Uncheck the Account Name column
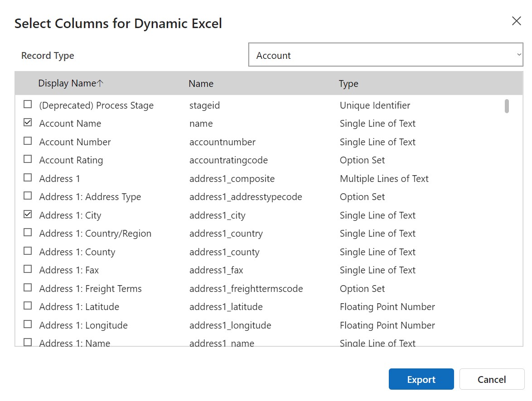Image resolution: width=532 pixels, height=401 pixels. coord(27,123)
